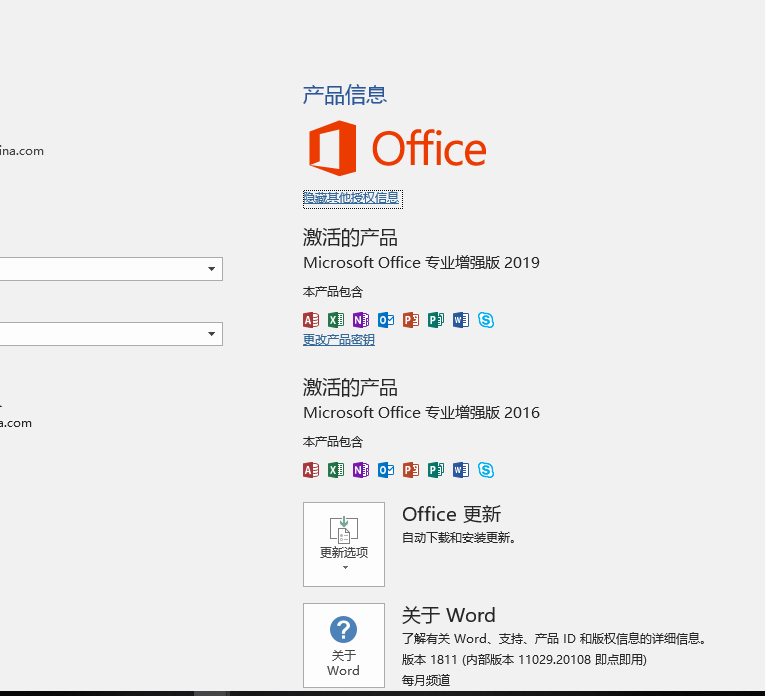Click Access icon under Office 2019
Screen dimensions: 765x696
coord(311,320)
